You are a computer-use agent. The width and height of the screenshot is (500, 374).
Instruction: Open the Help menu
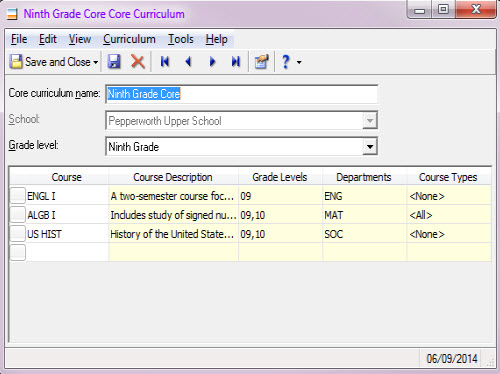216,39
